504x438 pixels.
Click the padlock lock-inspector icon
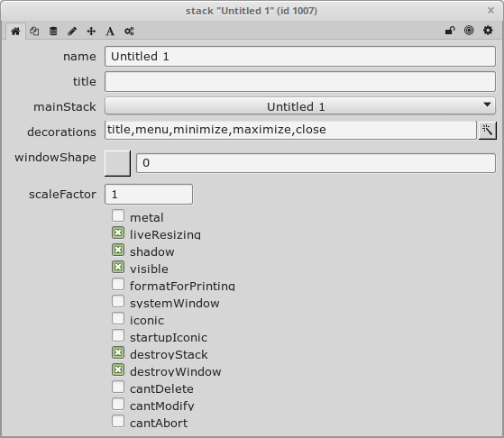(450, 31)
